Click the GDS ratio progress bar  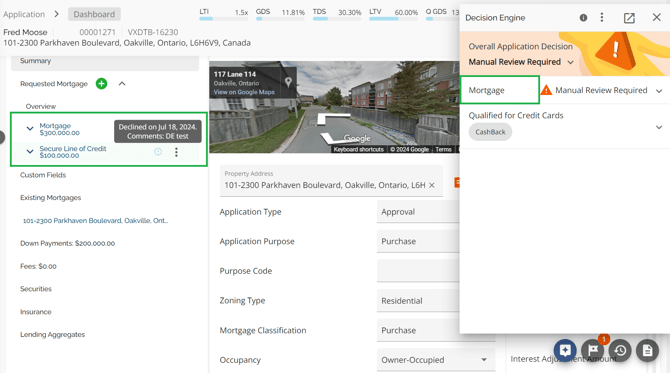pyautogui.click(x=280, y=19)
